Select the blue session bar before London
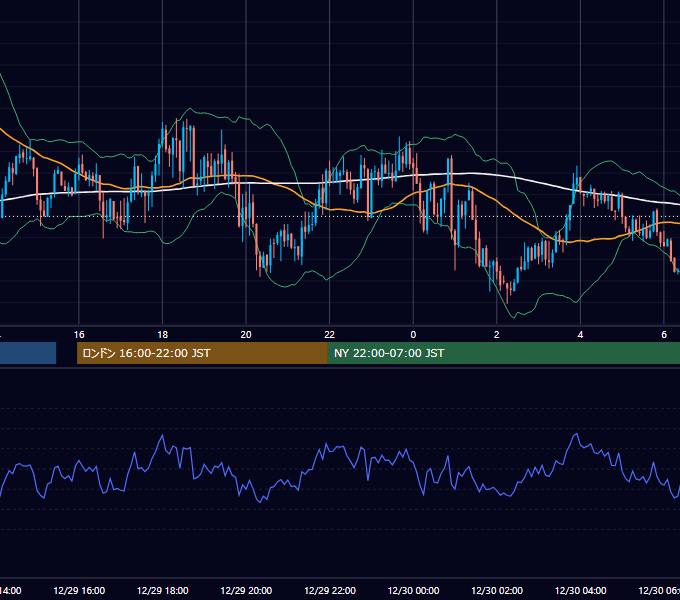The height and width of the screenshot is (600, 680). pos(28,353)
